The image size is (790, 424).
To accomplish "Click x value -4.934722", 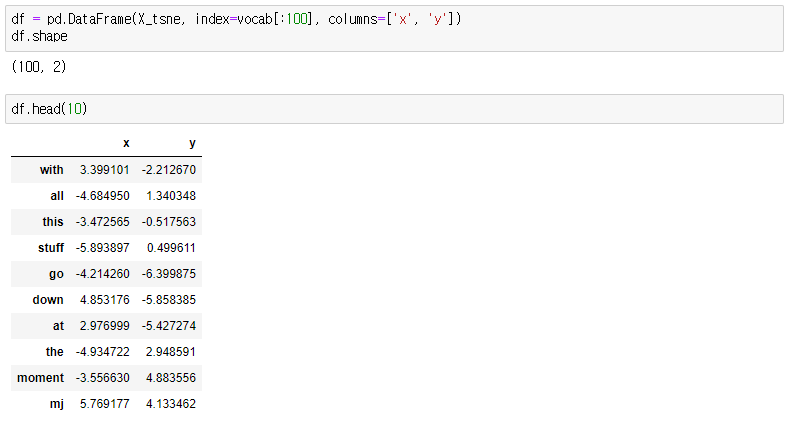I will coord(103,352).
